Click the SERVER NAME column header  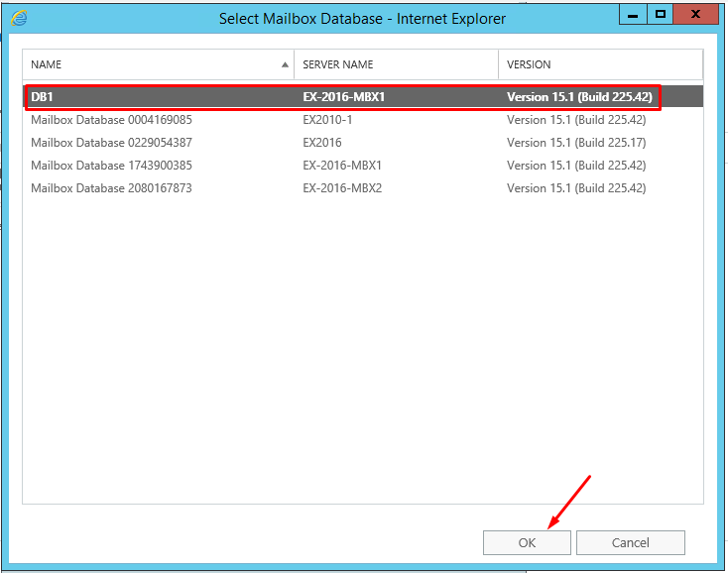point(396,64)
